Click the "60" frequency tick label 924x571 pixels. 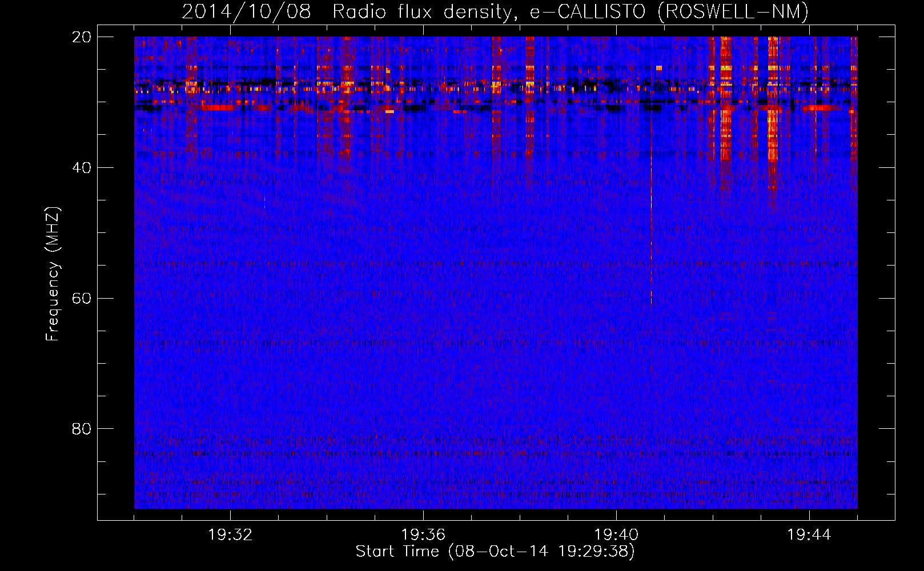click(82, 299)
